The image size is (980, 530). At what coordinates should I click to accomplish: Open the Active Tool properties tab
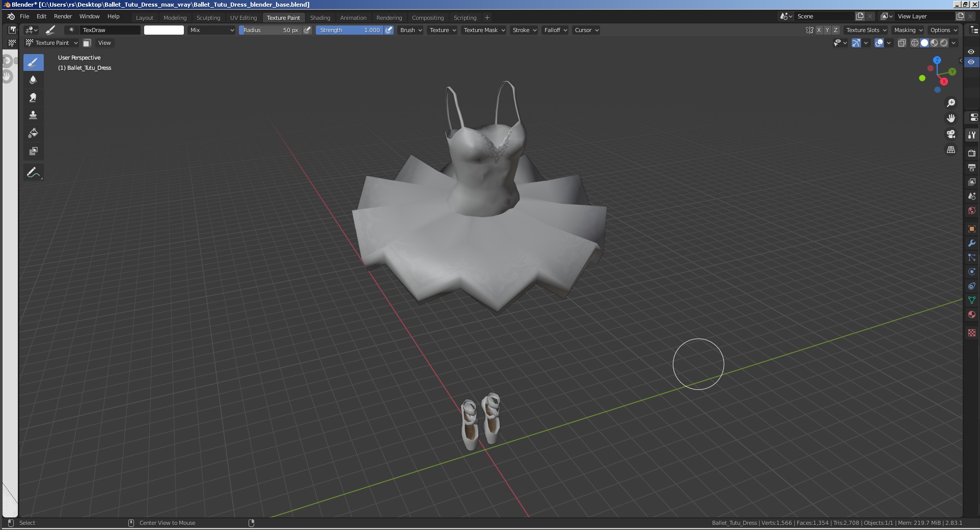[x=972, y=135]
